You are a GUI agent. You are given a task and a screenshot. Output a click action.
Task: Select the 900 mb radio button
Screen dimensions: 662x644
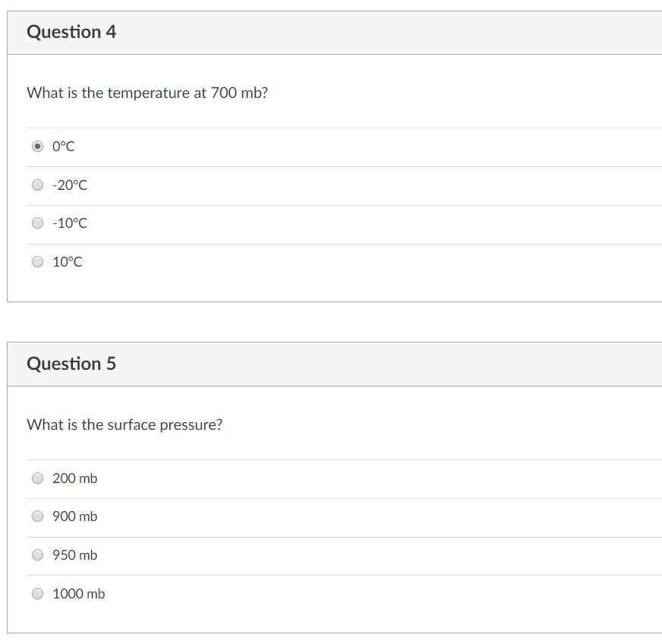tap(37, 516)
